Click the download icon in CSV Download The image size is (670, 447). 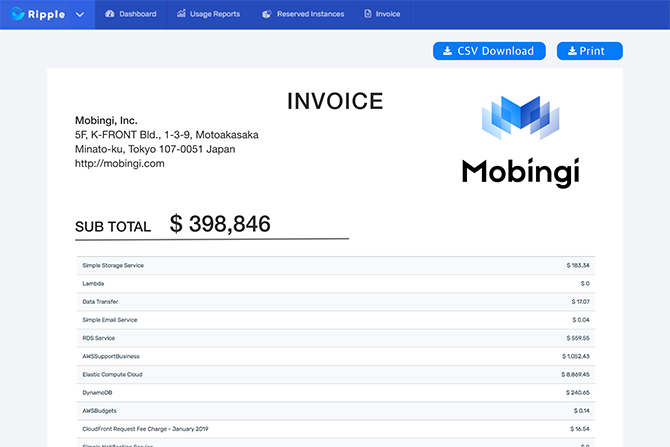[447, 51]
